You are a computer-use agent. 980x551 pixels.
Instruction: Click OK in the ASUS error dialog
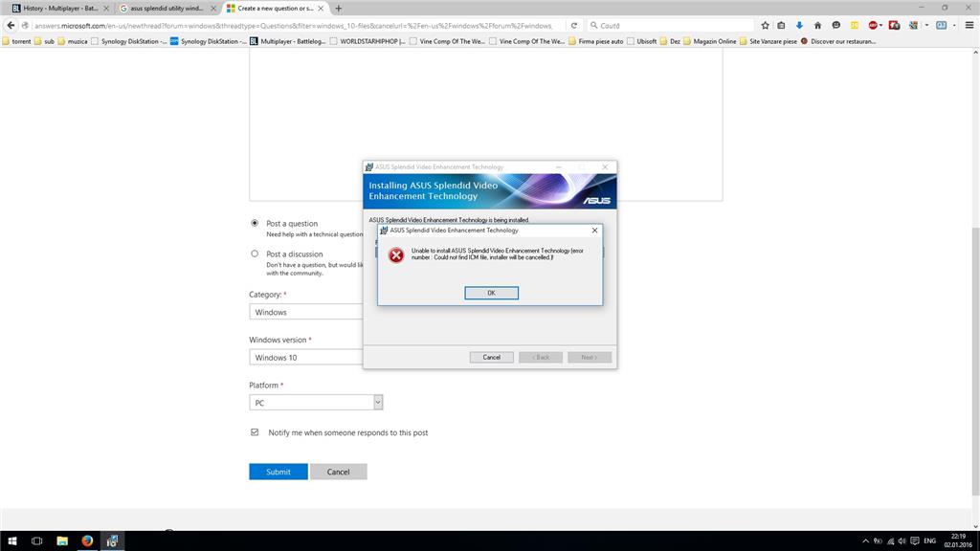[x=491, y=293]
